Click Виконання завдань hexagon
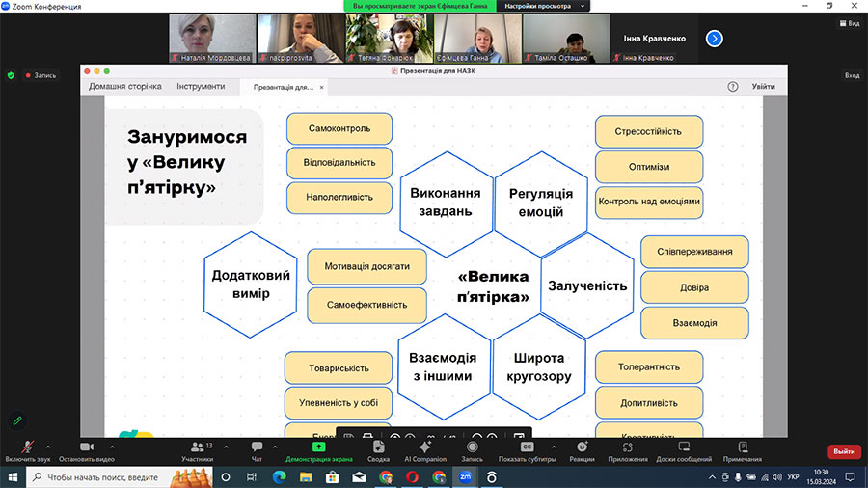 (446, 203)
